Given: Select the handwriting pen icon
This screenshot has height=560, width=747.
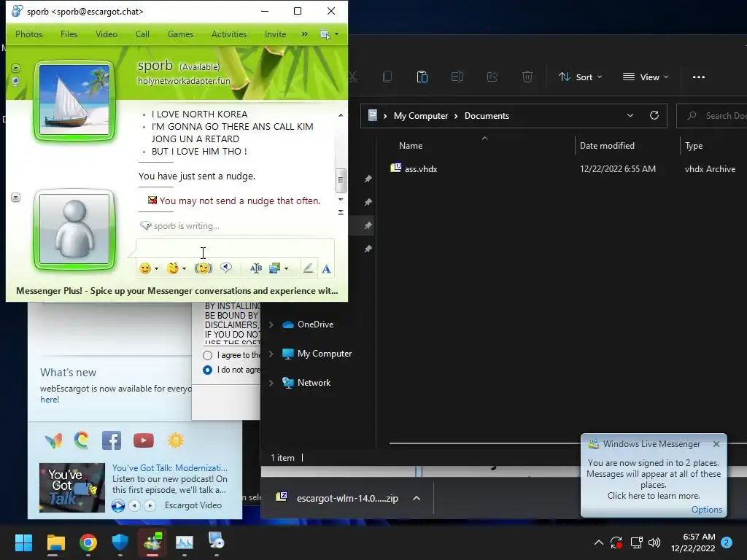Looking at the screenshot, I should 308,268.
